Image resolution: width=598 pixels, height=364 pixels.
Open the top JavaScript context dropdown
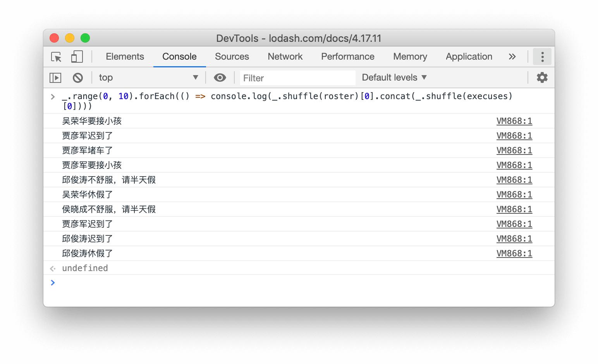point(149,77)
